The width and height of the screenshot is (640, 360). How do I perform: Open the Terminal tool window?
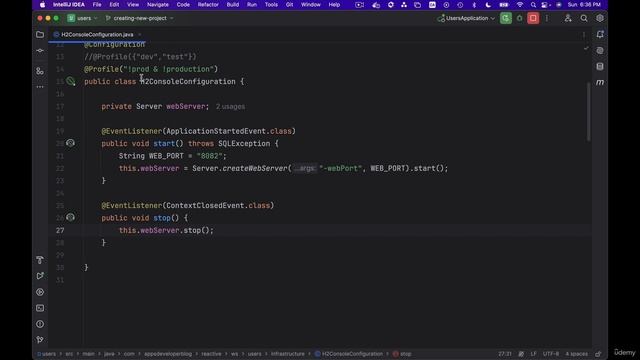pyautogui.click(x=40, y=308)
